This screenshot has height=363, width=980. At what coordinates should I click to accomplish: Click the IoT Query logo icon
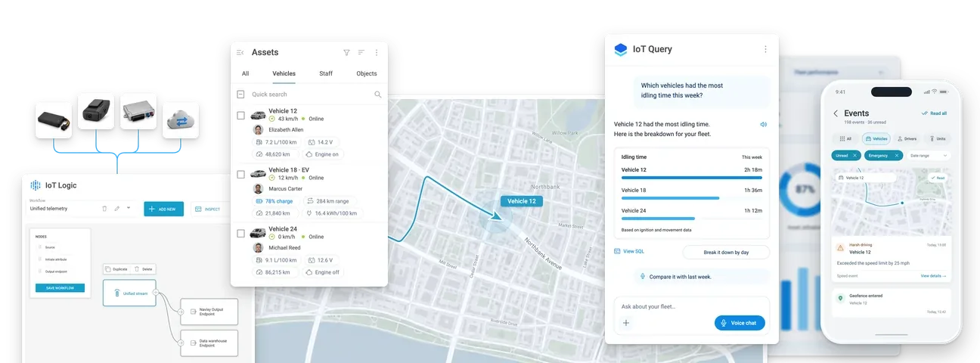(621, 50)
